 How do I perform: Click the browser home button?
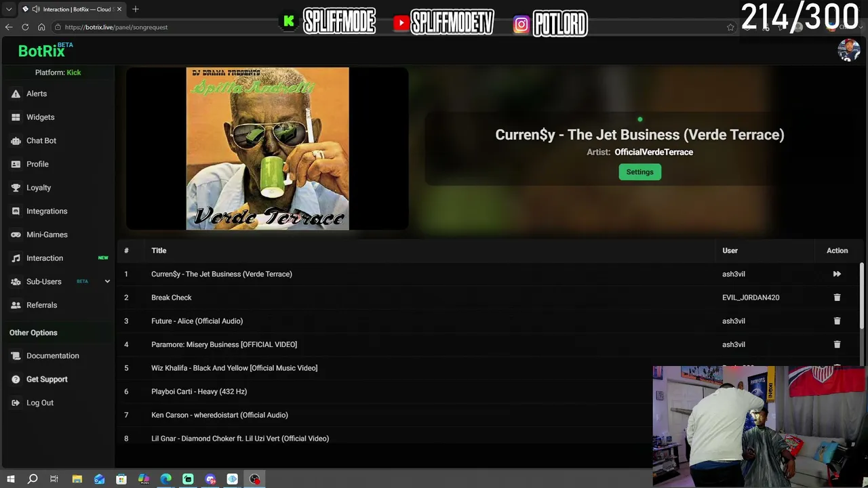click(41, 27)
